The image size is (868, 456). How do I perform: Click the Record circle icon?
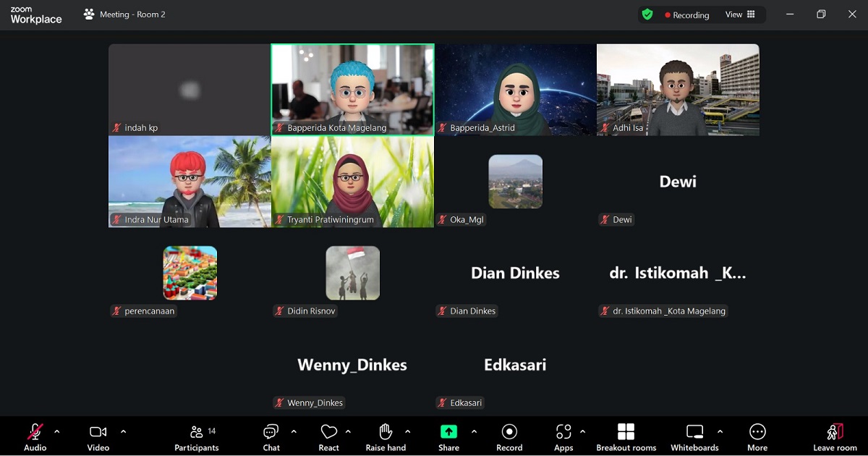(509, 431)
